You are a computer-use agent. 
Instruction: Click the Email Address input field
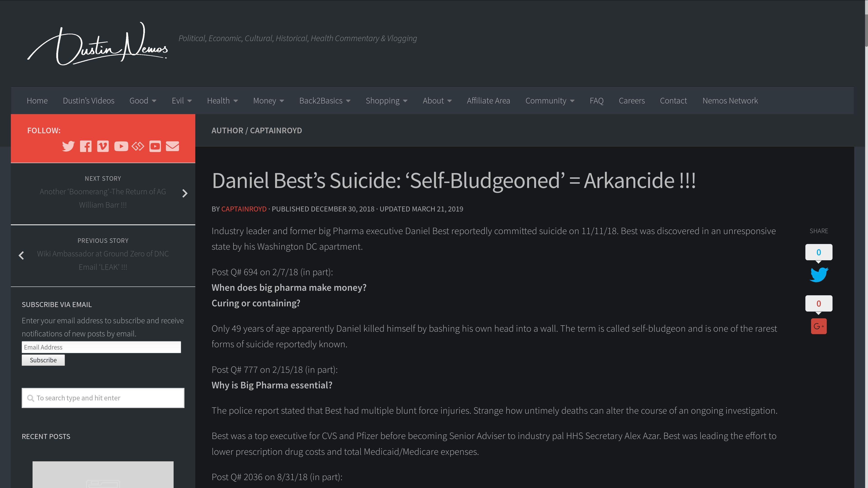pyautogui.click(x=101, y=347)
